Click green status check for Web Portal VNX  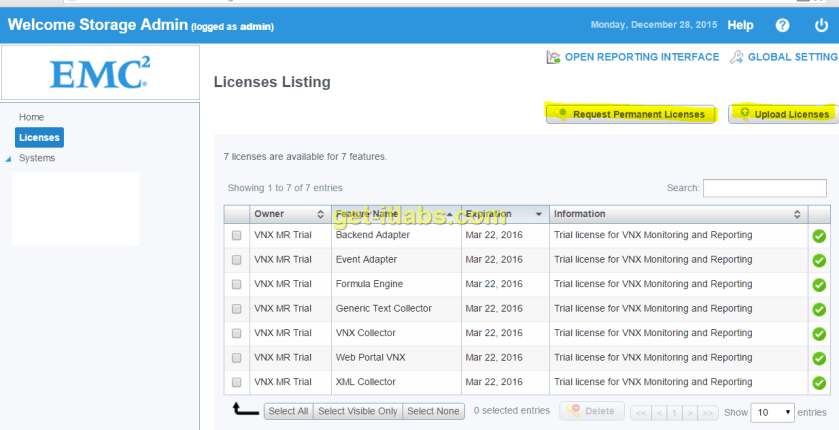point(819,358)
